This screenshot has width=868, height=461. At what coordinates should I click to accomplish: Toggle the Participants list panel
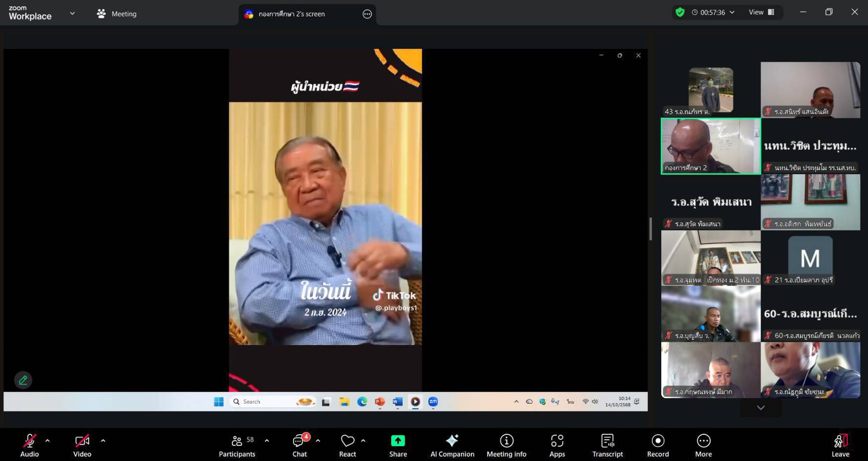pyautogui.click(x=237, y=445)
